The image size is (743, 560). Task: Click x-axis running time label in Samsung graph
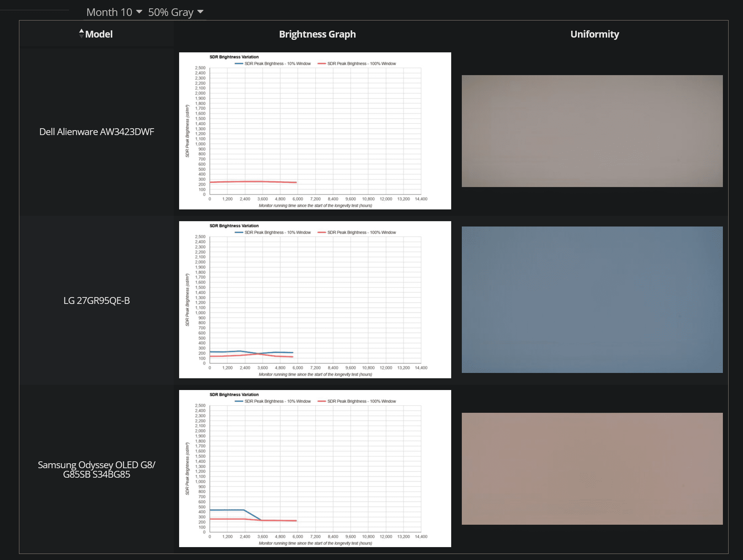pos(315,543)
